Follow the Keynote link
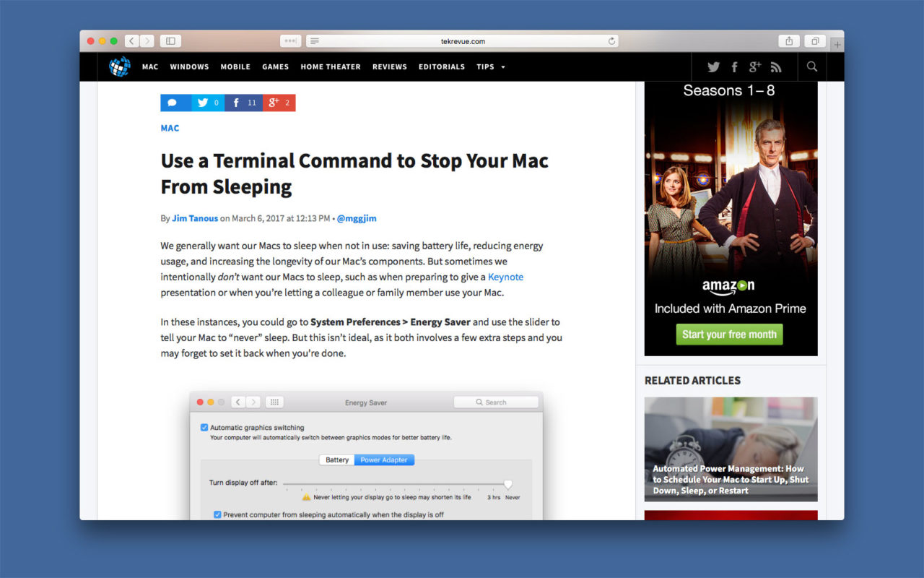This screenshot has height=578, width=924. 505,277
